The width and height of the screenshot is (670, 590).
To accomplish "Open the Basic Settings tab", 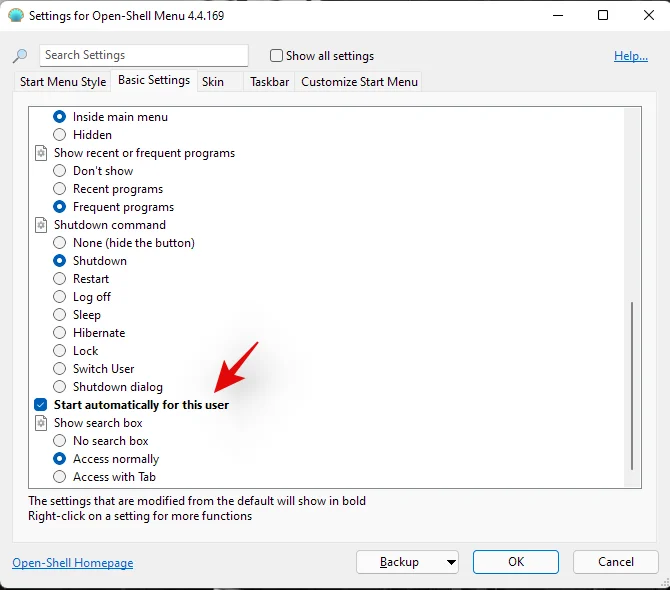I will click(154, 80).
